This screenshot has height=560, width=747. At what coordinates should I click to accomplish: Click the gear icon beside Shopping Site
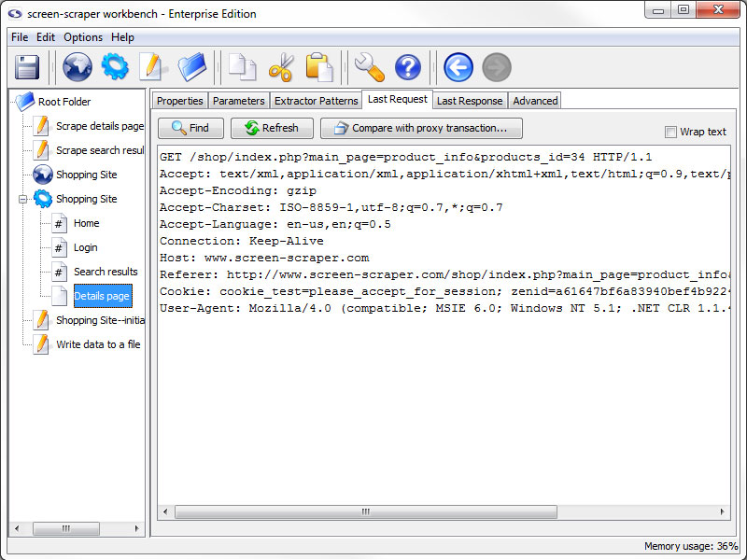pyautogui.click(x=43, y=199)
